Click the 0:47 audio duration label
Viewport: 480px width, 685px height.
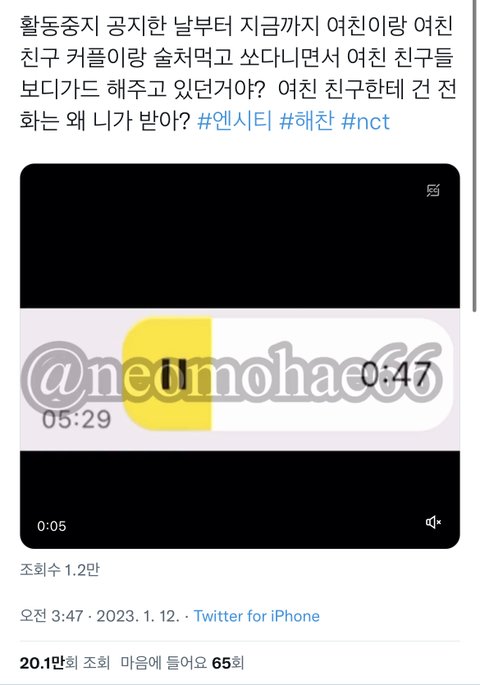tap(396, 374)
